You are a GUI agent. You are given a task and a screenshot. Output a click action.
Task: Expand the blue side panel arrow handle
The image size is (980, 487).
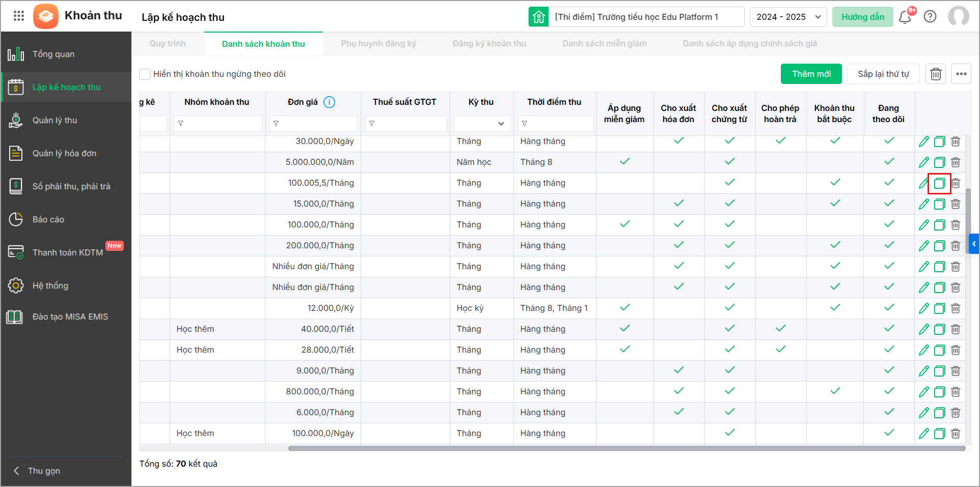pyautogui.click(x=974, y=244)
